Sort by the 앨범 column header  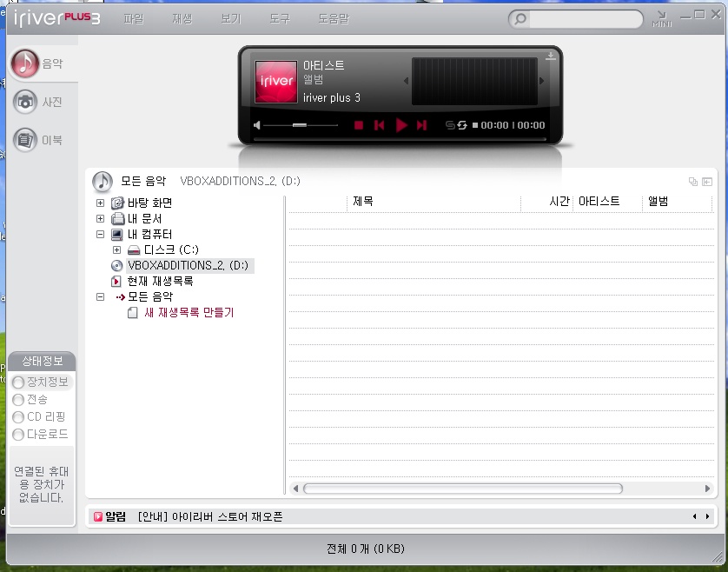coord(678,202)
